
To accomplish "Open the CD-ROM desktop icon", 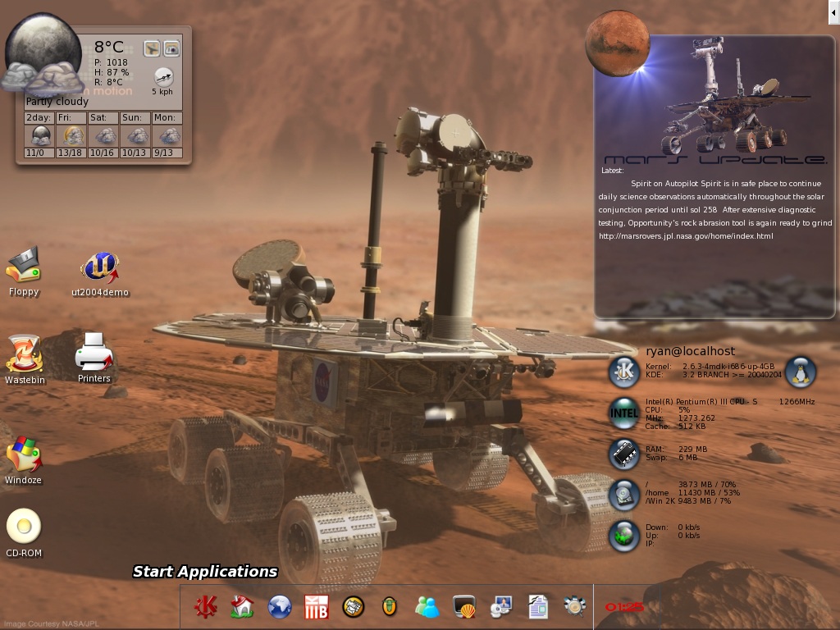I will 24,532.
